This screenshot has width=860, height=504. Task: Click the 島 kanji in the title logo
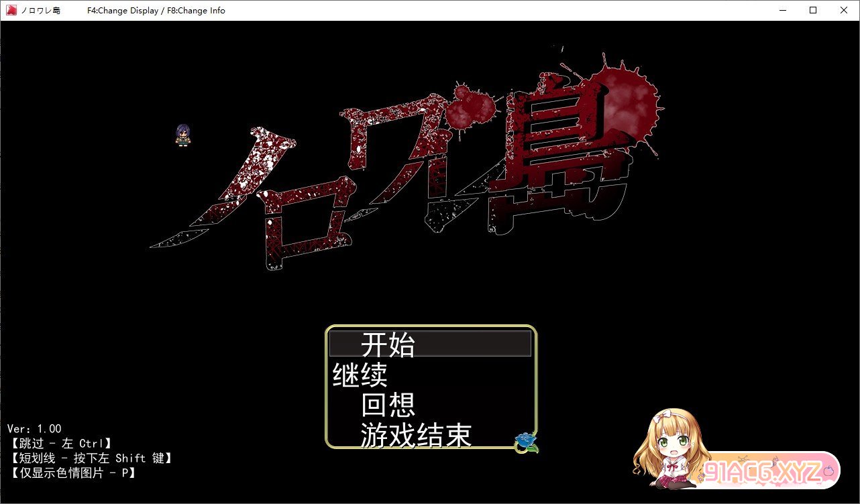pos(563,161)
